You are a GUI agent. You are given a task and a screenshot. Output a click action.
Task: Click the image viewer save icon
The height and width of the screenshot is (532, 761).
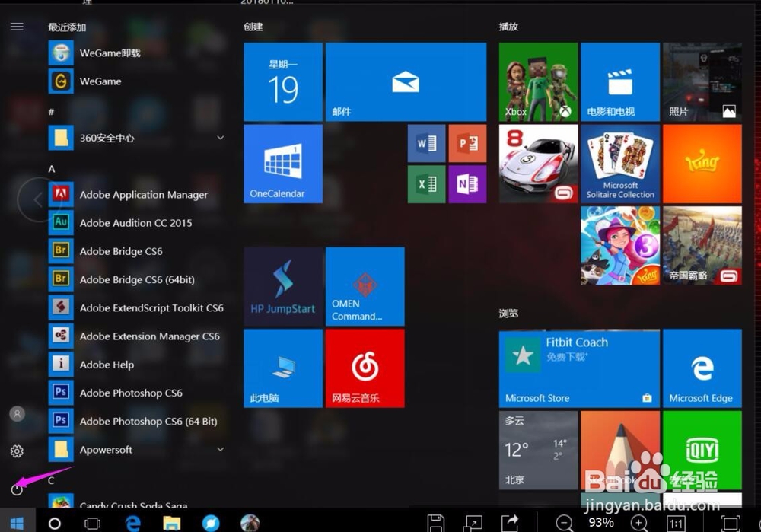pyautogui.click(x=436, y=524)
